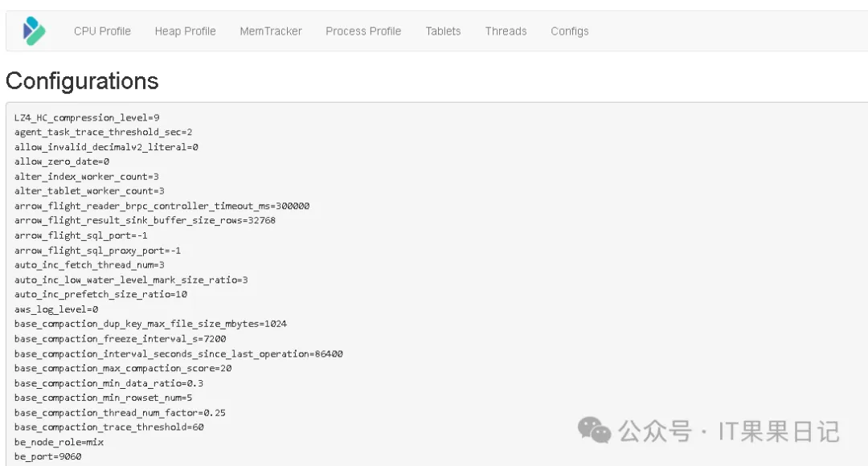Click the base_compaction_freeze_interval_s=7200 entry
This screenshot has height=466, width=868.
pyautogui.click(x=120, y=339)
